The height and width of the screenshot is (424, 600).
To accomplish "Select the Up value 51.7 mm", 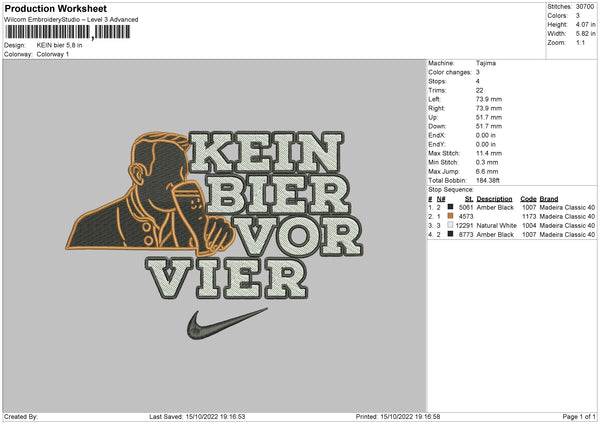I will 489,117.
